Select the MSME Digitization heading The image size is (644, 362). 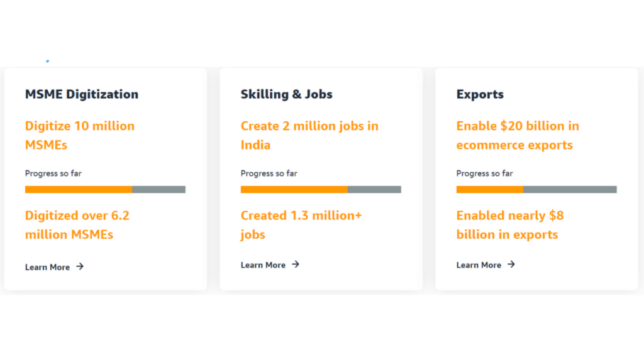point(82,94)
